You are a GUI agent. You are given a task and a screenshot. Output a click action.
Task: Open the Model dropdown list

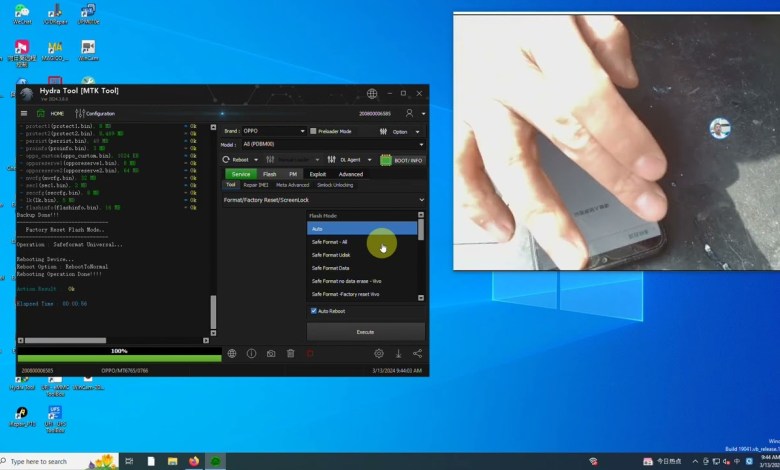tap(333, 144)
